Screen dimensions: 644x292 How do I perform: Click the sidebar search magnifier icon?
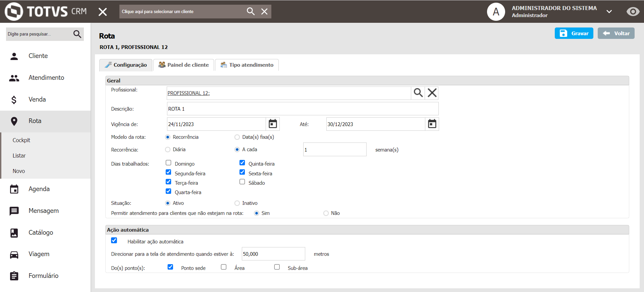(77, 34)
